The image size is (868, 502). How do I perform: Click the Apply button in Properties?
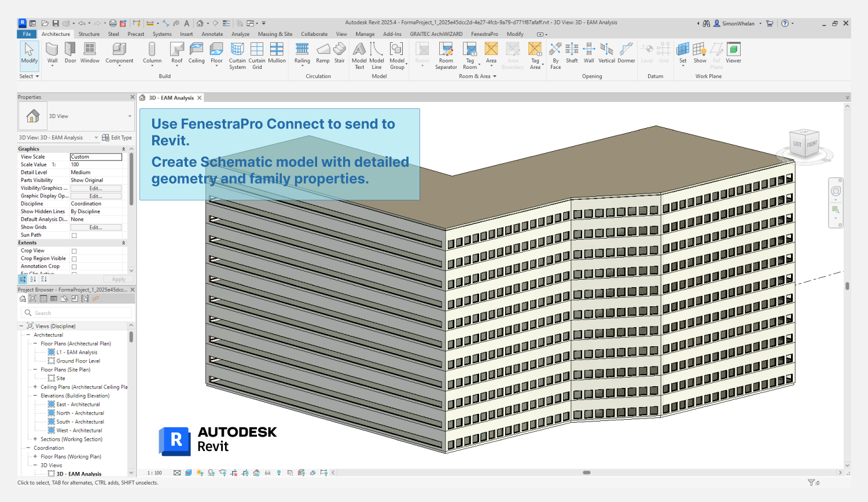[119, 279]
